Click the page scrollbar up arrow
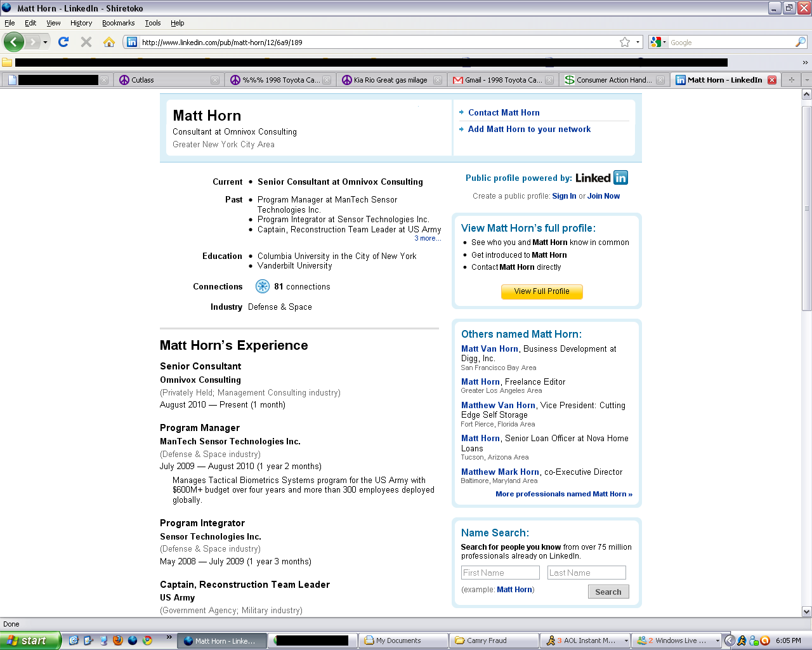This screenshot has height=650, width=812. tap(806, 94)
